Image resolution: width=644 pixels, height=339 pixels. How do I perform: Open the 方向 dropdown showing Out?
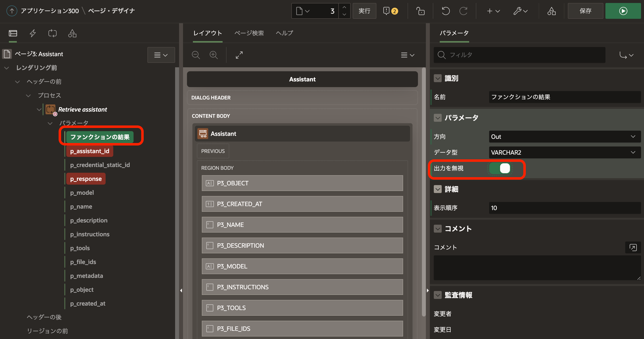565,137
